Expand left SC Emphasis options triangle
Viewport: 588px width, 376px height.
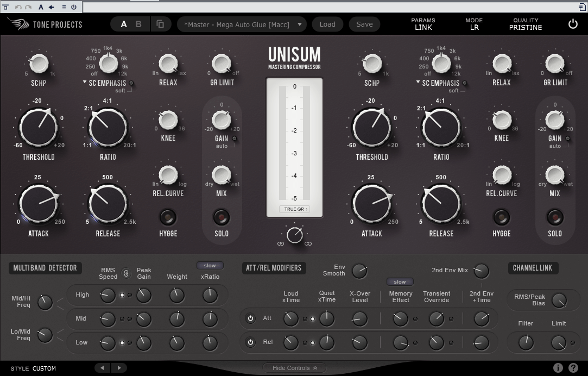(x=85, y=83)
